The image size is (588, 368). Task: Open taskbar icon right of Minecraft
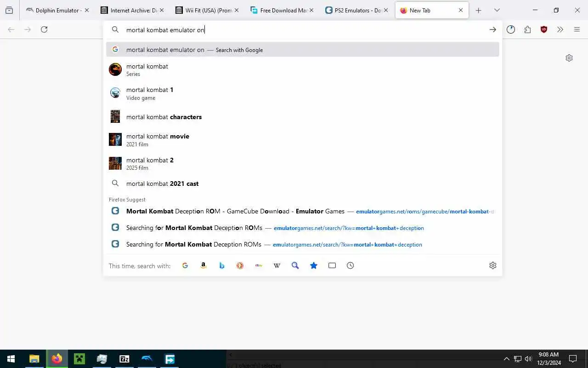[x=102, y=359]
